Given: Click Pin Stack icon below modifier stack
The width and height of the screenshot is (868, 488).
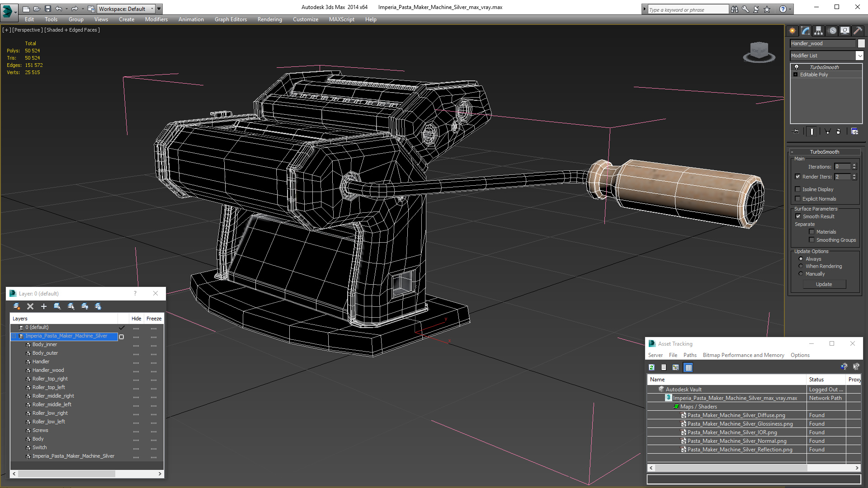Looking at the screenshot, I should (797, 131).
